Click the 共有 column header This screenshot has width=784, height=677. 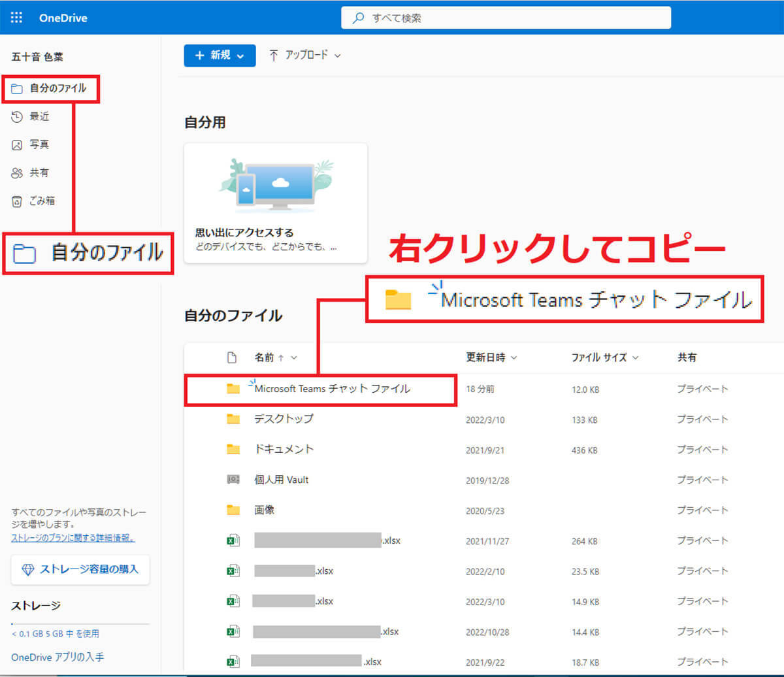click(687, 357)
